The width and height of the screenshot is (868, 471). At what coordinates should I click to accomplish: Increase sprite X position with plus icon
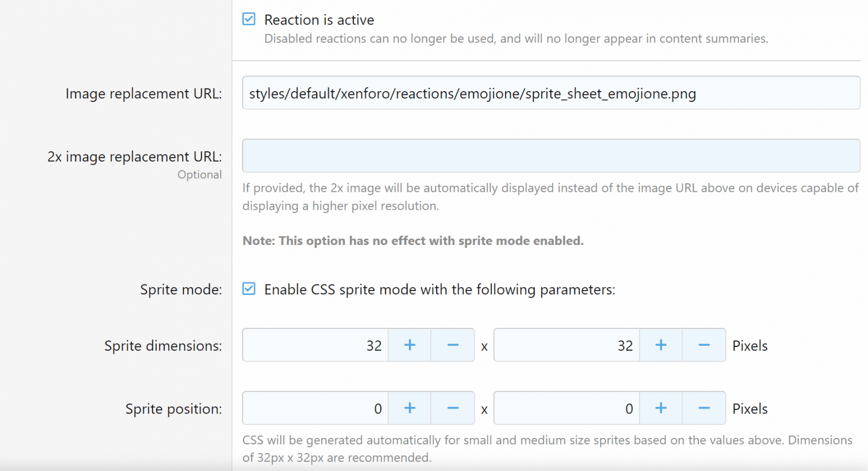(410, 408)
